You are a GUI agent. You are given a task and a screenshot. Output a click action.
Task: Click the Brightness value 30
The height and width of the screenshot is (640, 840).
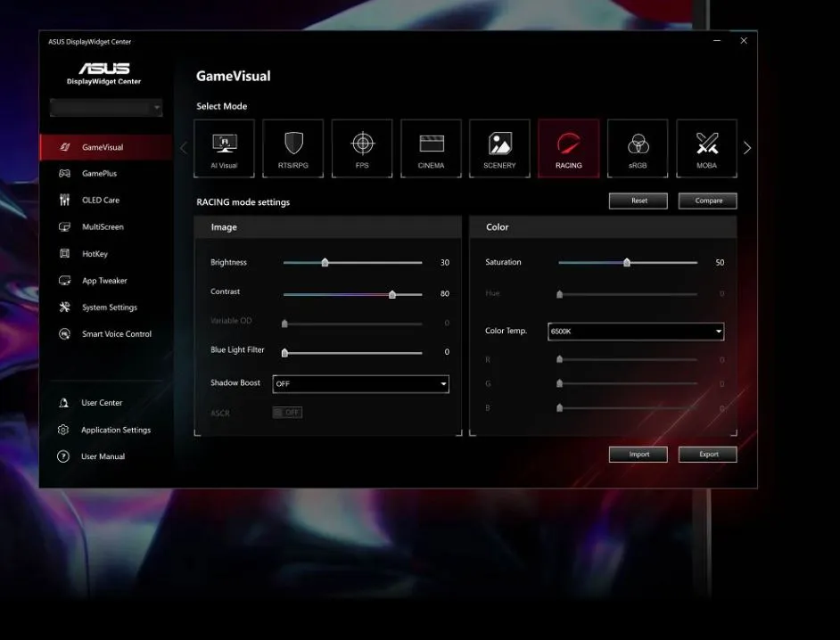[445, 262]
